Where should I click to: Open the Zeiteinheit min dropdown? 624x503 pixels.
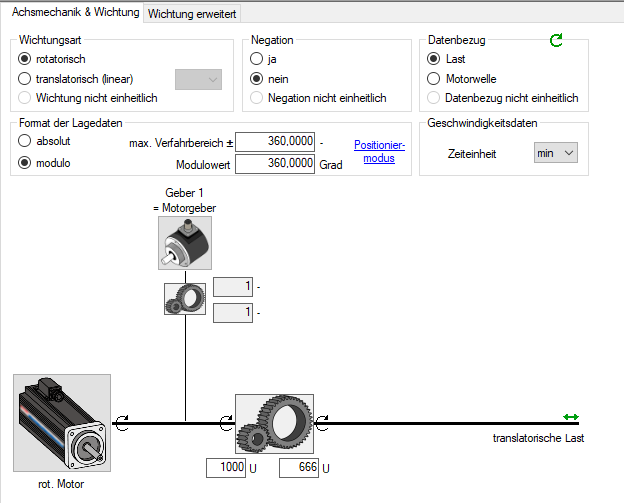tap(556, 153)
